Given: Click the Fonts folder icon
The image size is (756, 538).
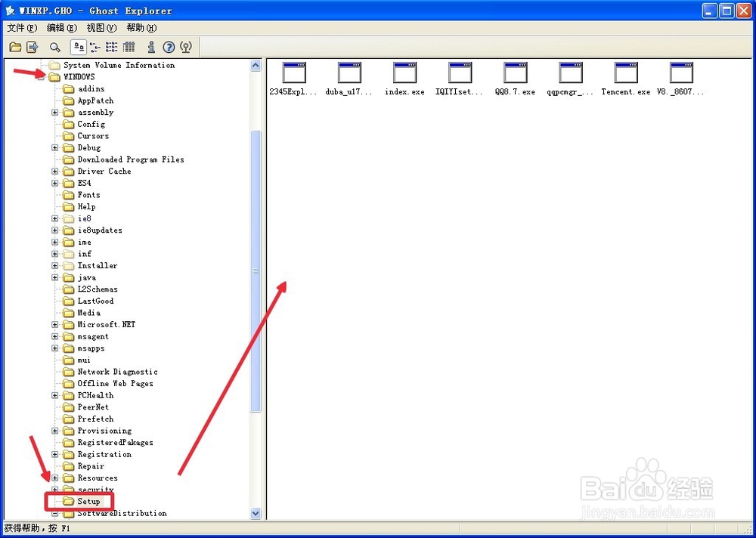Looking at the screenshot, I should (x=69, y=195).
